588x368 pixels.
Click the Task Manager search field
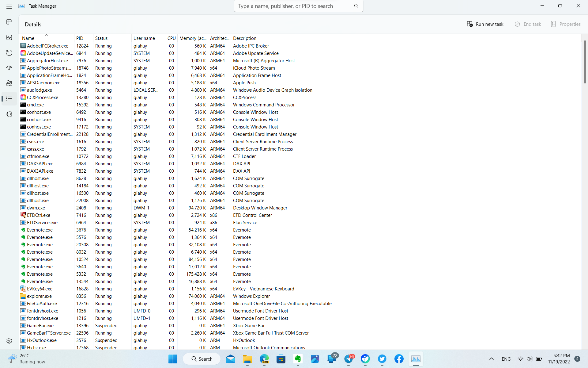[x=299, y=6]
